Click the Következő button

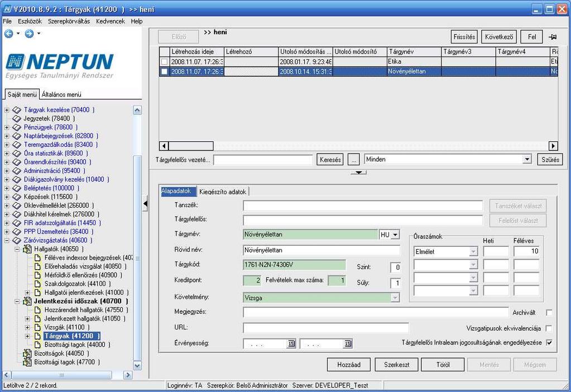point(499,37)
